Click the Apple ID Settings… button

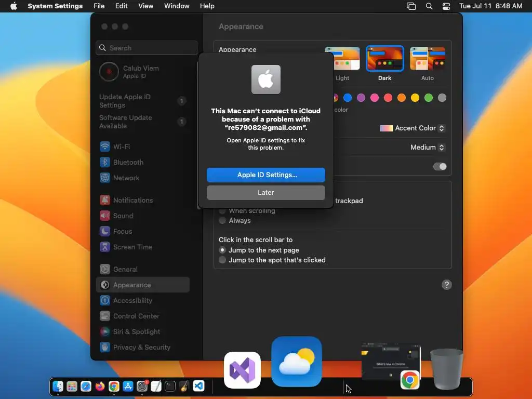tap(266, 175)
